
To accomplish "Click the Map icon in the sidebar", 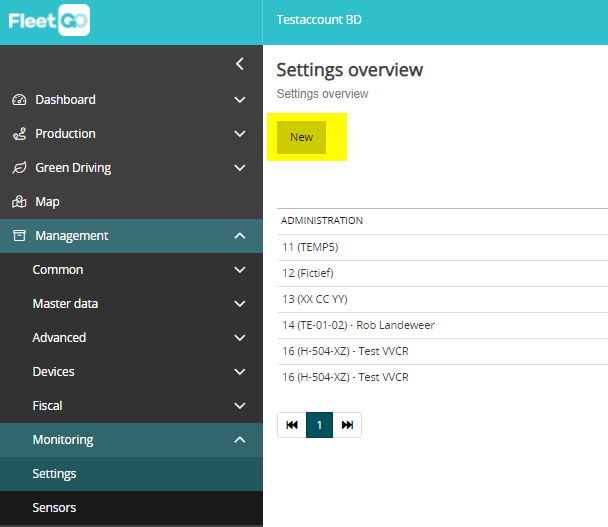I will (x=19, y=202).
